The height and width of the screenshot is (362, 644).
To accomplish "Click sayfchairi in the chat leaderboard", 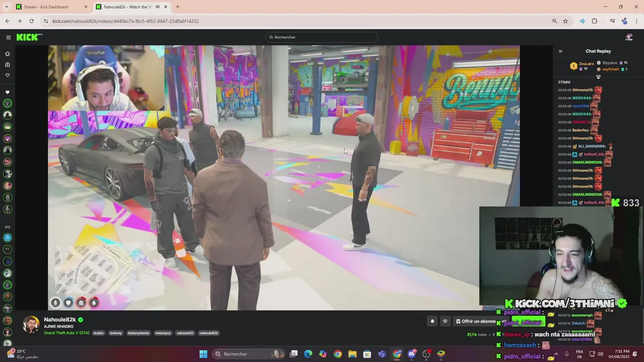I will point(610,69).
